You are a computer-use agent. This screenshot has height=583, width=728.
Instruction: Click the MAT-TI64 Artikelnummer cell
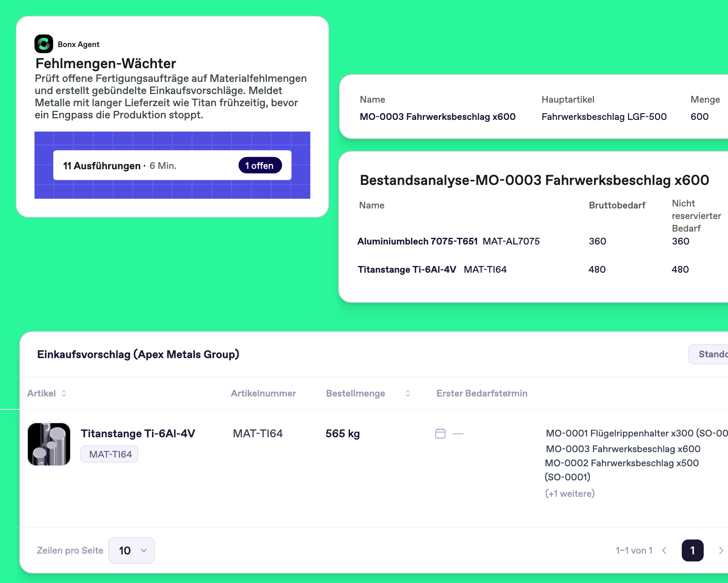tap(258, 433)
